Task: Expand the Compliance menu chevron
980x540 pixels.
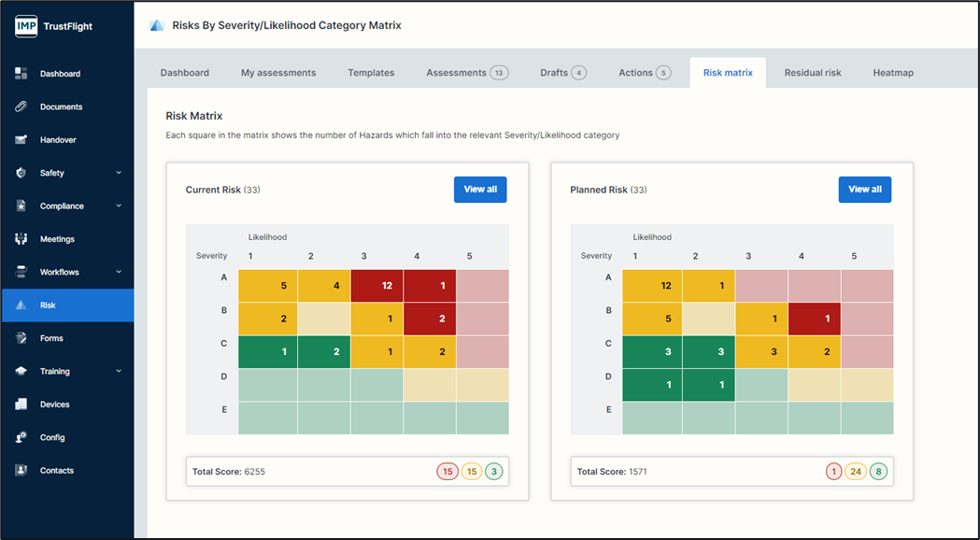Action: point(119,206)
